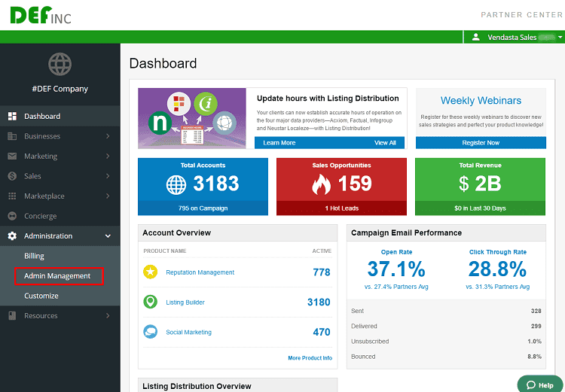
Task: Click the Resources book icon
Action: [12, 316]
